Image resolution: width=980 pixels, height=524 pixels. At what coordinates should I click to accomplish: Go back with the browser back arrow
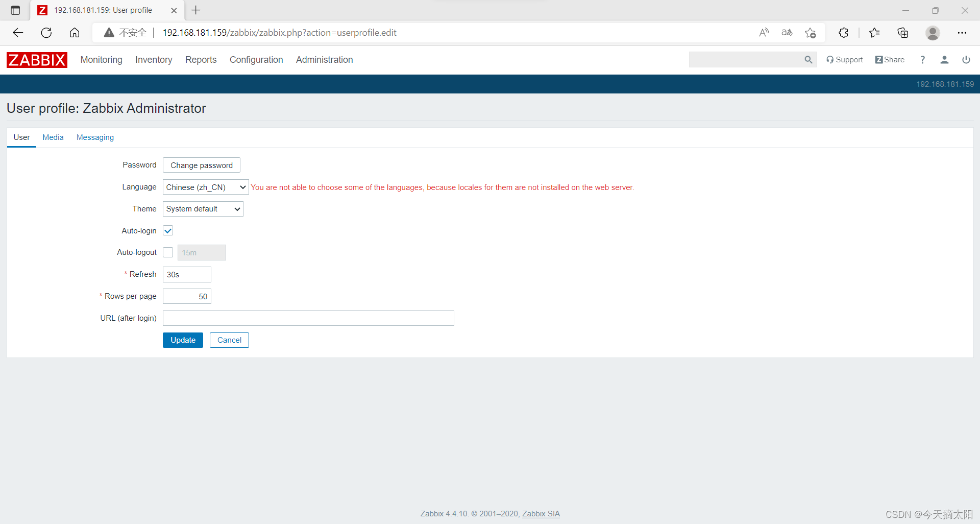pyautogui.click(x=18, y=33)
